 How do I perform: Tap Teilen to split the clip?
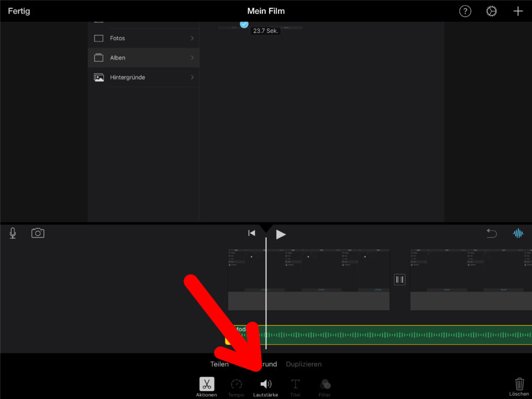219,364
